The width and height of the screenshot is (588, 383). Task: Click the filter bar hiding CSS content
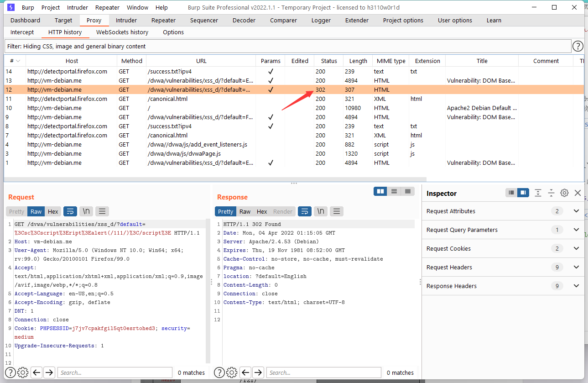coord(287,46)
